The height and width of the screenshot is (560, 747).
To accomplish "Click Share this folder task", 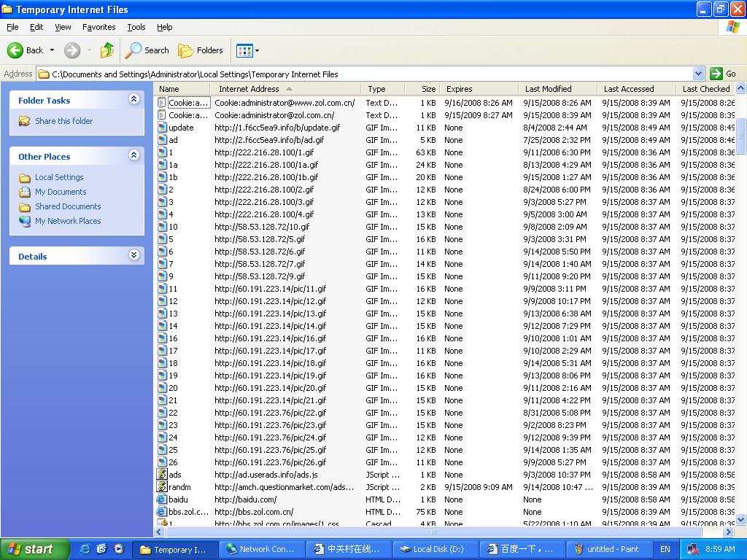I will point(63,121).
